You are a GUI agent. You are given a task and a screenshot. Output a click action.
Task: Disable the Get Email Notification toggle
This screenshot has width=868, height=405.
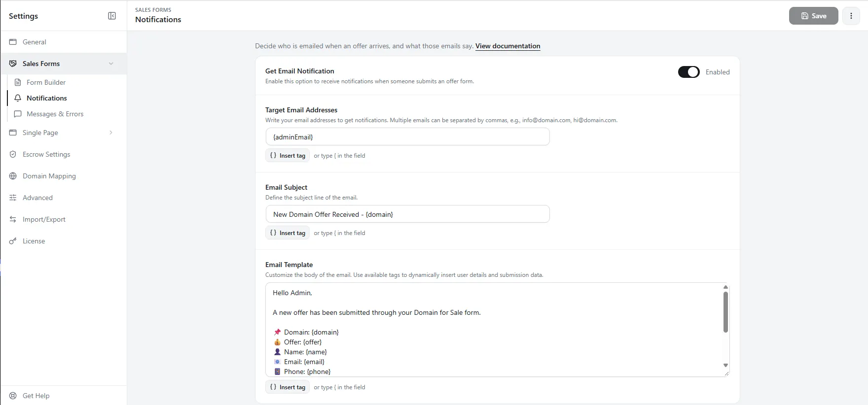[x=689, y=72]
